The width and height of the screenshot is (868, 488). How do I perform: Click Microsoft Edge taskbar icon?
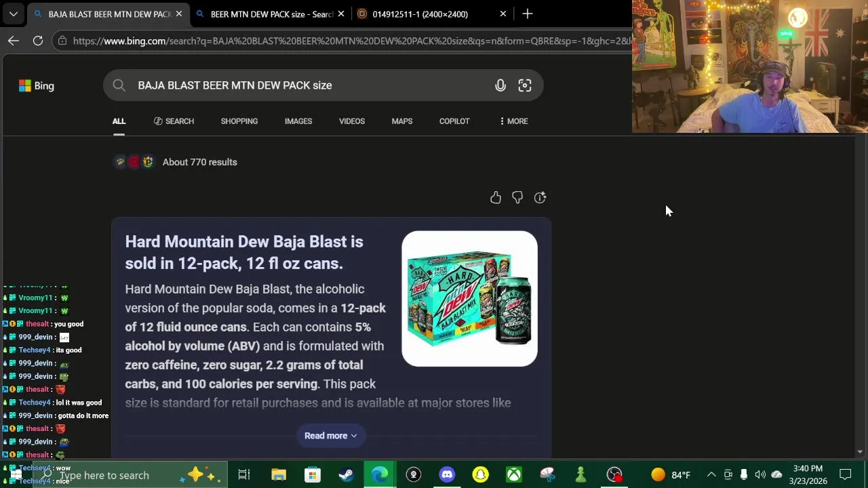click(x=380, y=475)
